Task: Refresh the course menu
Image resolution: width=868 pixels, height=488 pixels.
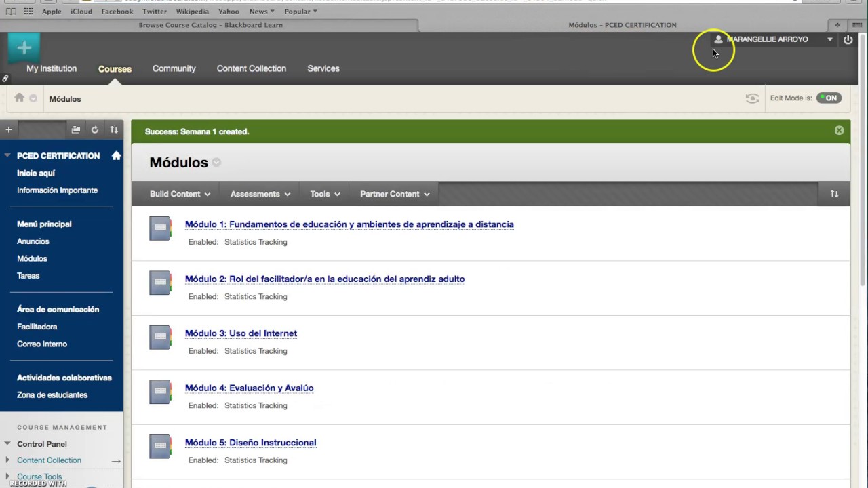Action: click(x=95, y=129)
